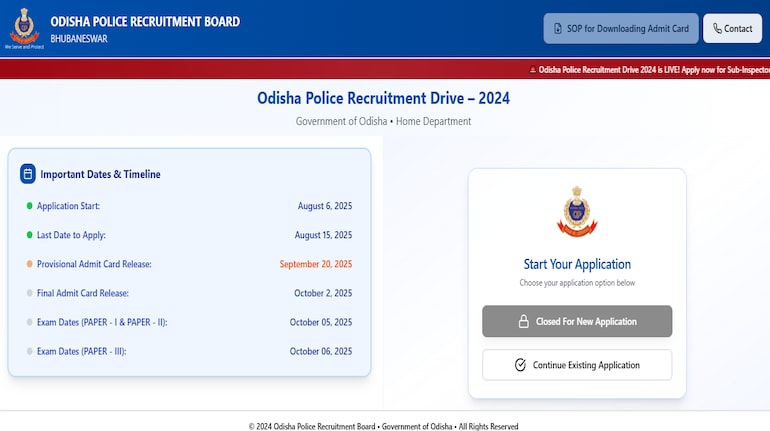The height and width of the screenshot is (431, 770).
Task: Click the Odisha Police Recruitment Drive – 2024 heading
Action: click(384, 98)
